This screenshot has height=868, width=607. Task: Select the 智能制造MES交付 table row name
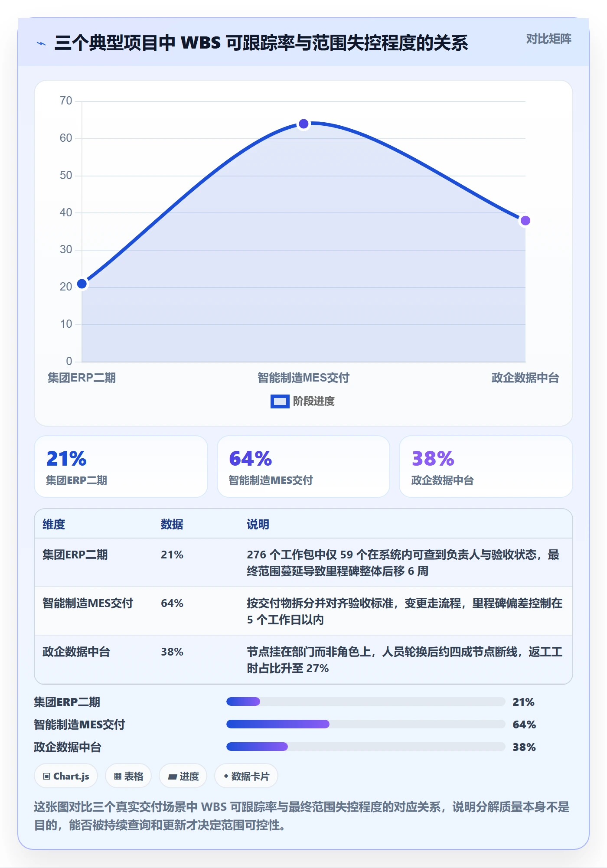88,603
